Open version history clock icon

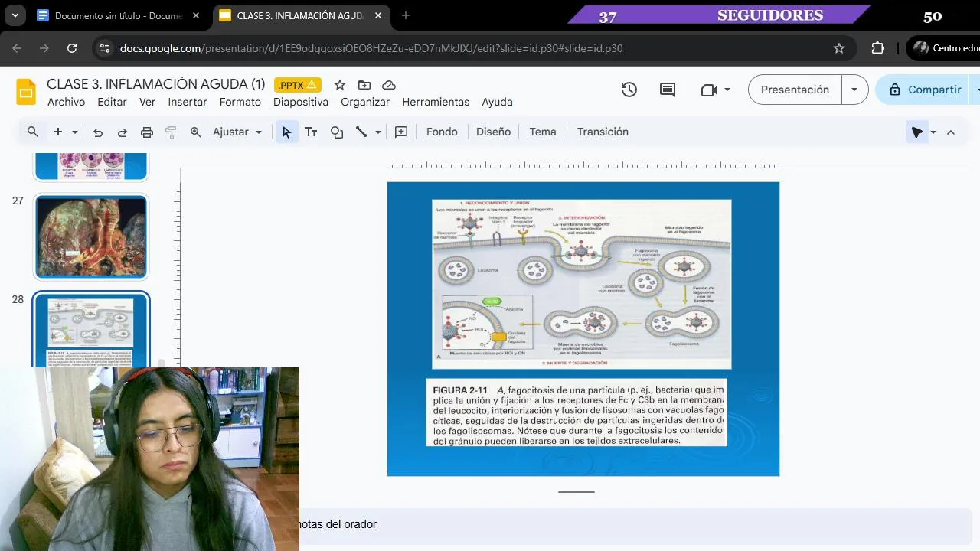pyautogui.click(x=629, y=90)
